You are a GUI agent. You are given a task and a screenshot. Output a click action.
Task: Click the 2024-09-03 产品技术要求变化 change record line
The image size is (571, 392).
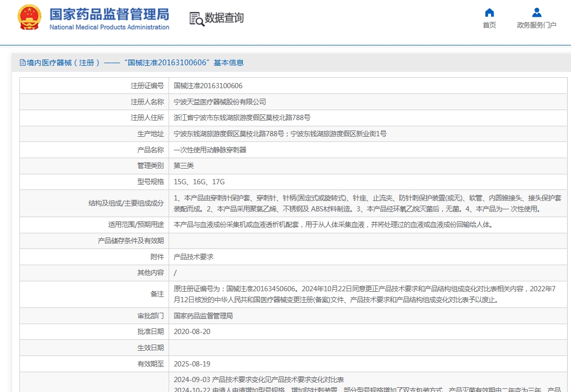[259, 379]
